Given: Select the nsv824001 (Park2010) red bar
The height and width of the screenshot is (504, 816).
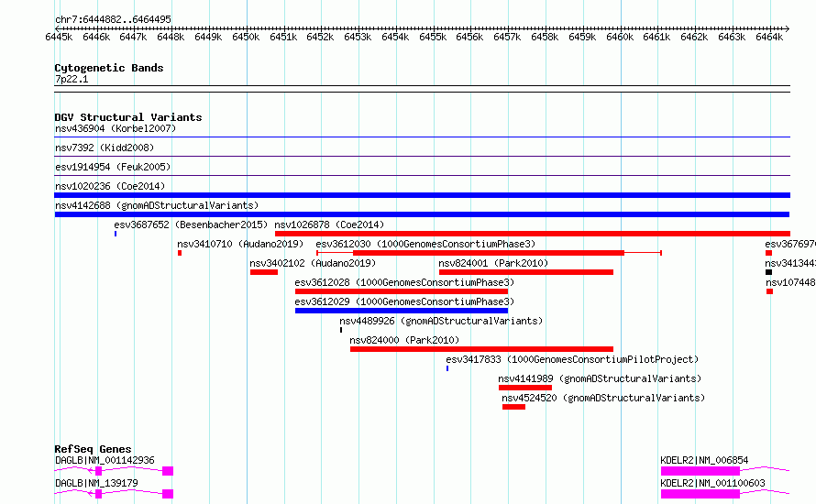Looking at the screenshot, I should point(526,272).
